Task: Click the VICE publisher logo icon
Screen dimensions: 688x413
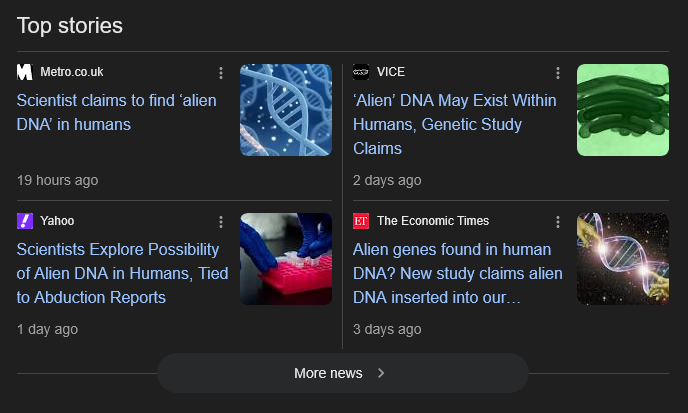Action: (361, 72)
